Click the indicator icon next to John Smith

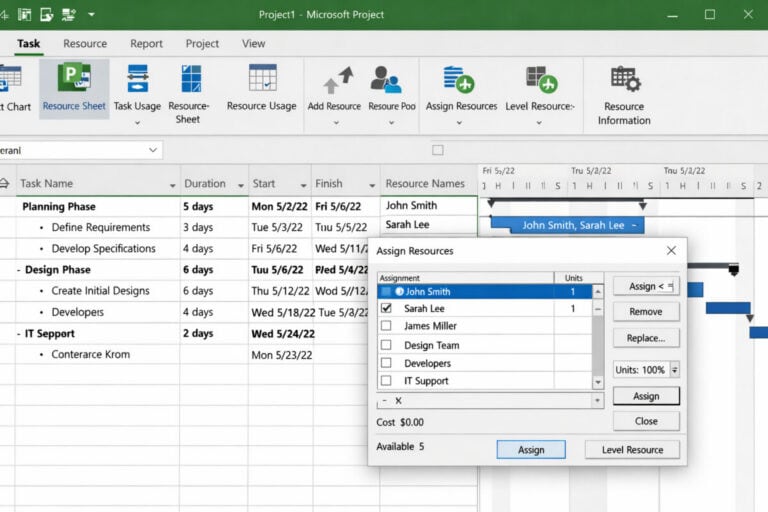(400, 292)
